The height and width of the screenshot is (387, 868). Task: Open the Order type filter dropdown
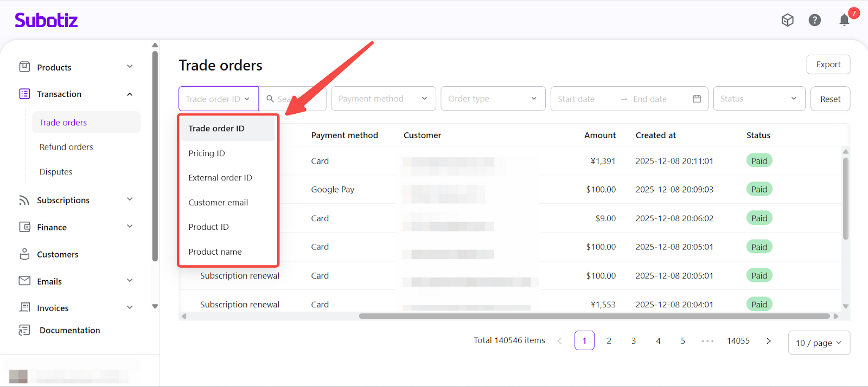click(x=493, y=99)
